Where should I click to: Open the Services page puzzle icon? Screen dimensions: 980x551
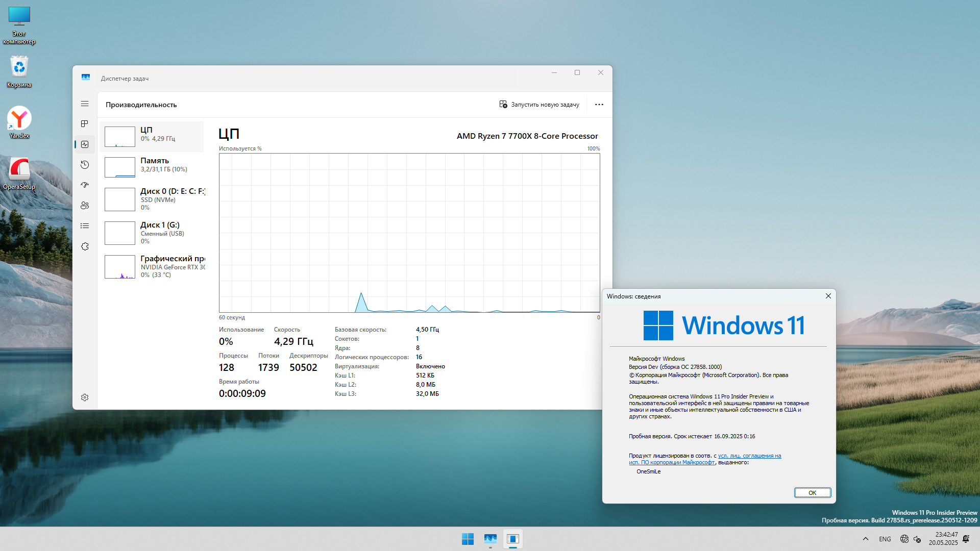[85, 246]
